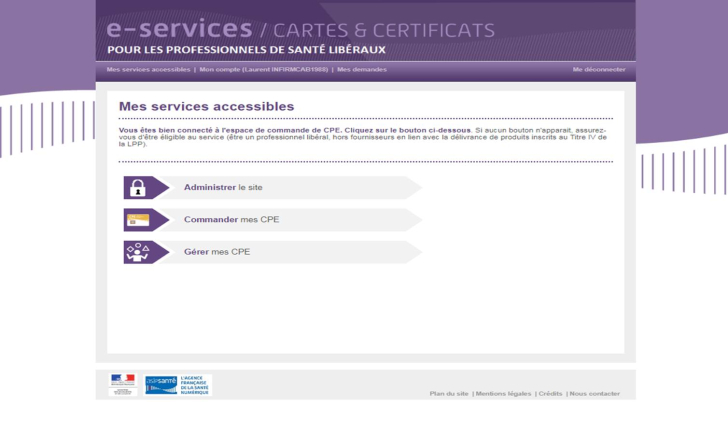Click the Agence Française de la Santé Numérique logo

194,385
